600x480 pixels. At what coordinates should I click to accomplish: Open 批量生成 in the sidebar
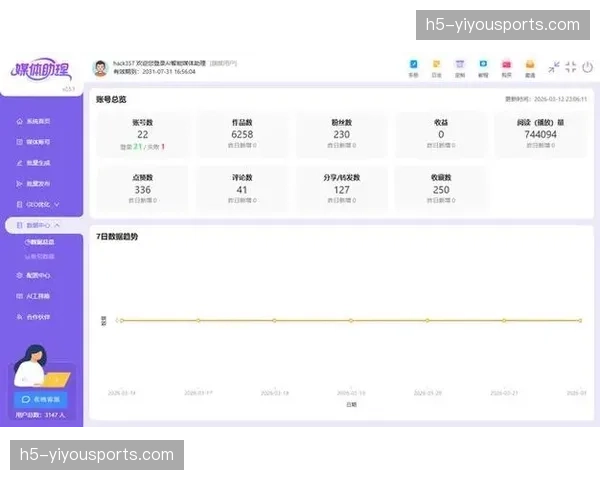click(x=38, y=163)
